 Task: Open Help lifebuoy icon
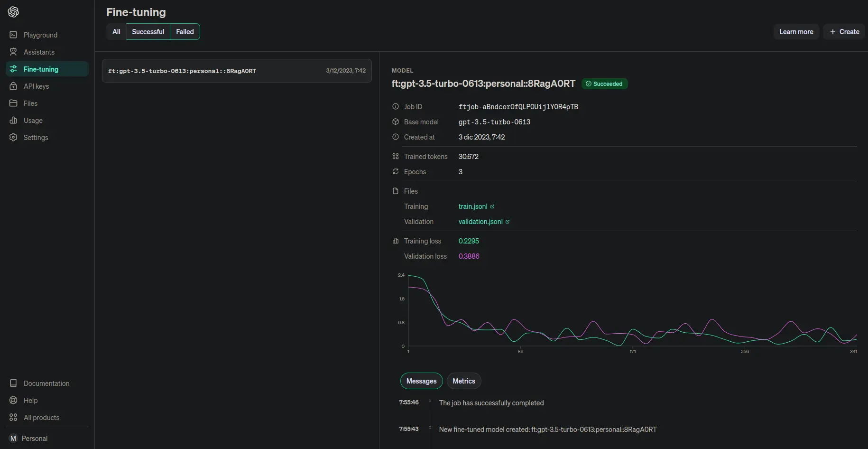[x=13, y=400]
